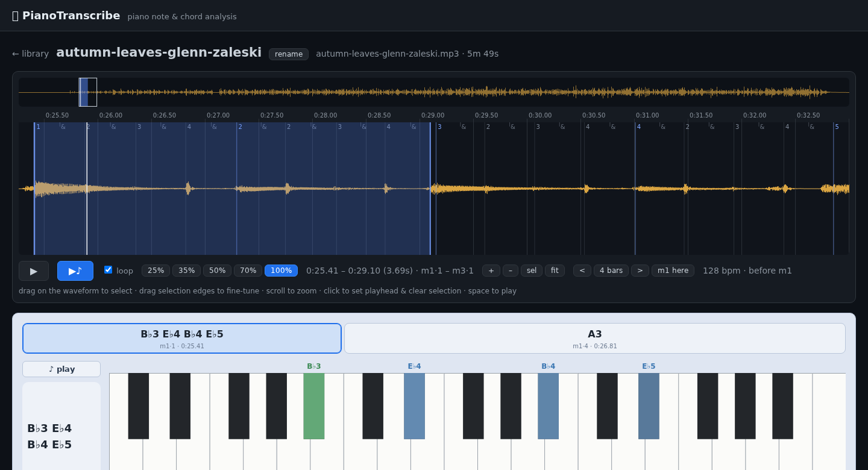The image size is (868, 470).
Task: Click the 0:32.50 time ruler label
Action: tap(808, 115)
